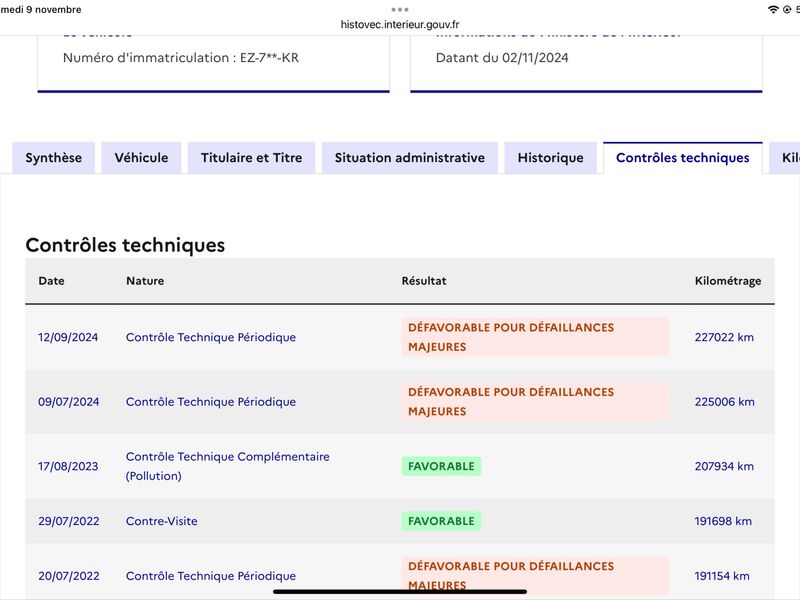Select the Contre-Visite entry of 29/07/2022
Viewport: 800px width, 600px height.
click(162, 521)
